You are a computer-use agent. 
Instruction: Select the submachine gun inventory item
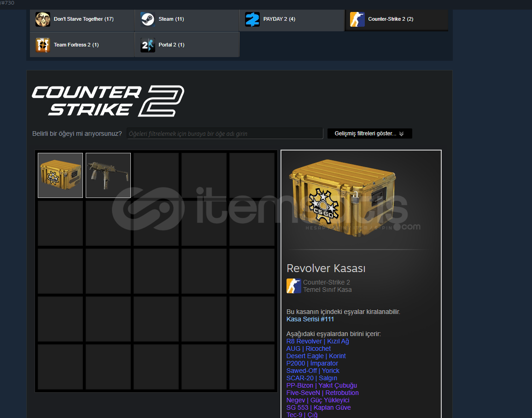tap(108, 175)
